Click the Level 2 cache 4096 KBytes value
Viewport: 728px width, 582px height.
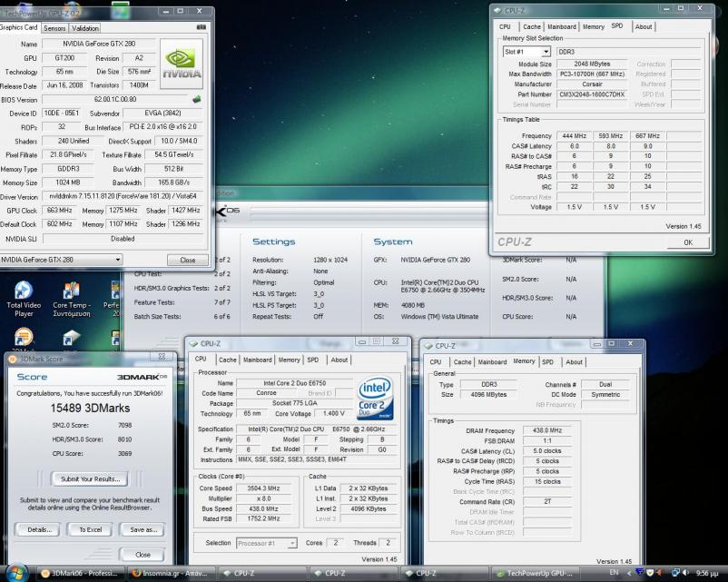coord(369,508)
